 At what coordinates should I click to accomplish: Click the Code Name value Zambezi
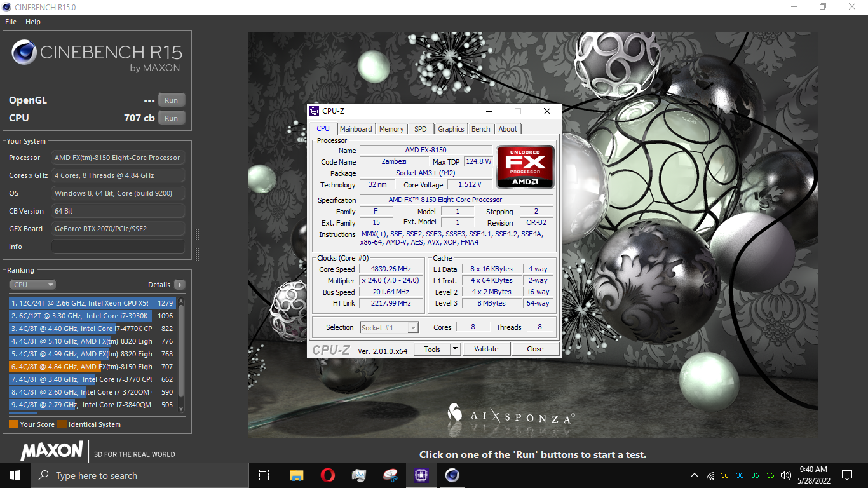[x=394, y=161]
